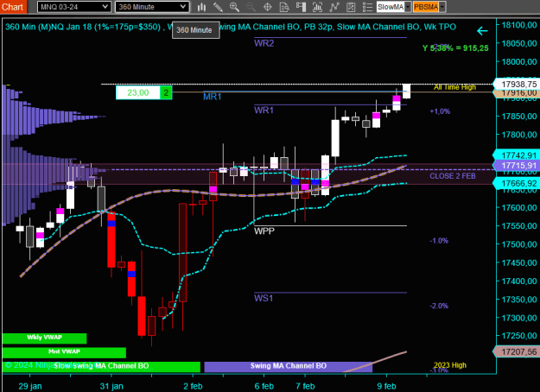The height and width of the screenshot is (392, 540).
Task: Open the indicators icon
Action: [334, 7]
